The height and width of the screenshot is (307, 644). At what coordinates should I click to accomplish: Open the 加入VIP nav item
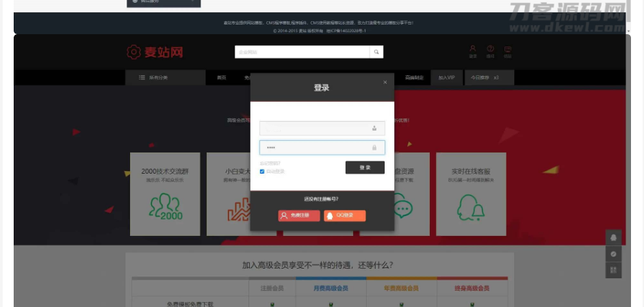click(446, 77)
